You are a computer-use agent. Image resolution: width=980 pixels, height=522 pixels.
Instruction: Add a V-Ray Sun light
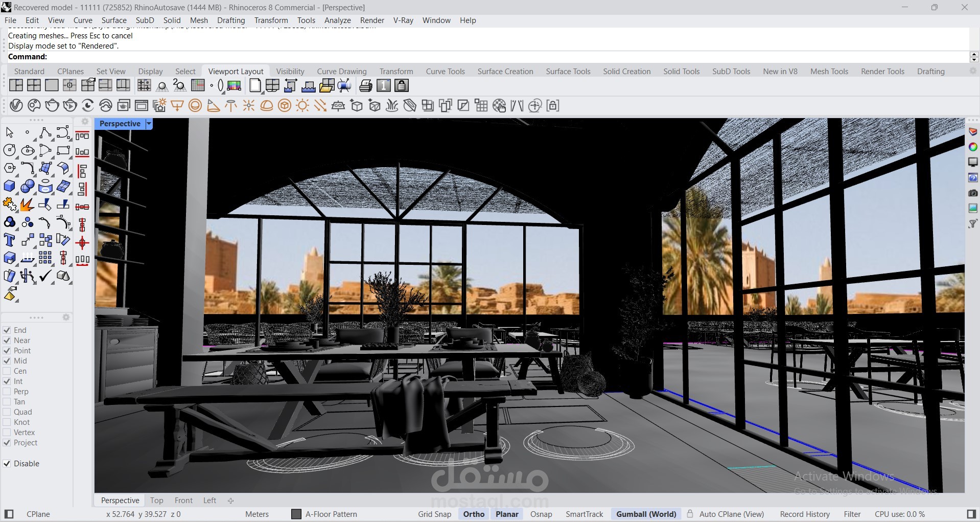(302, 106)
